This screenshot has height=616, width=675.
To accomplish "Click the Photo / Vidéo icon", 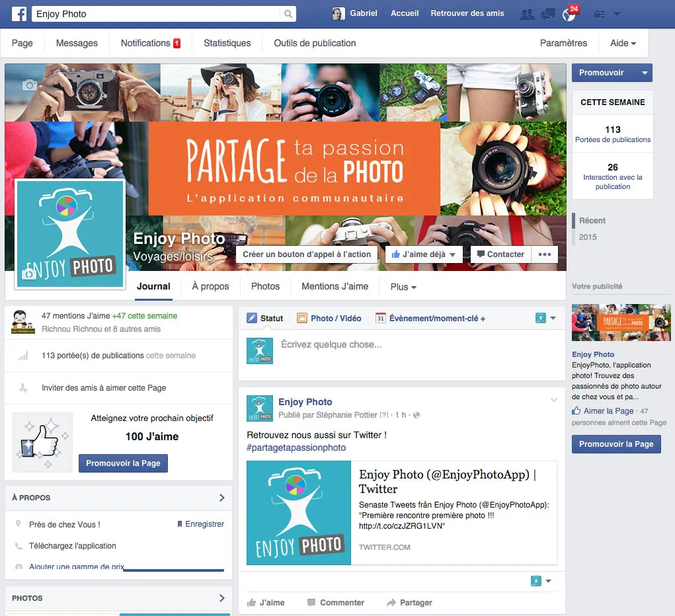I will (302, 318).
